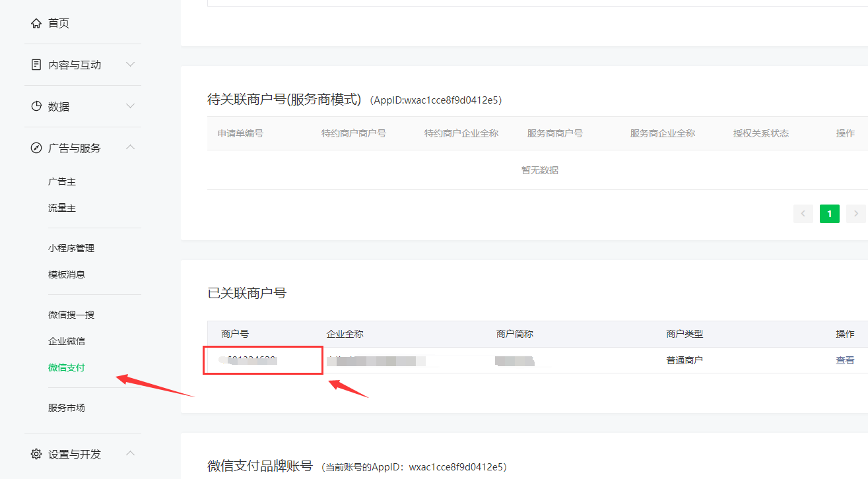Click the home icon beside 首页

click(36, 24)
